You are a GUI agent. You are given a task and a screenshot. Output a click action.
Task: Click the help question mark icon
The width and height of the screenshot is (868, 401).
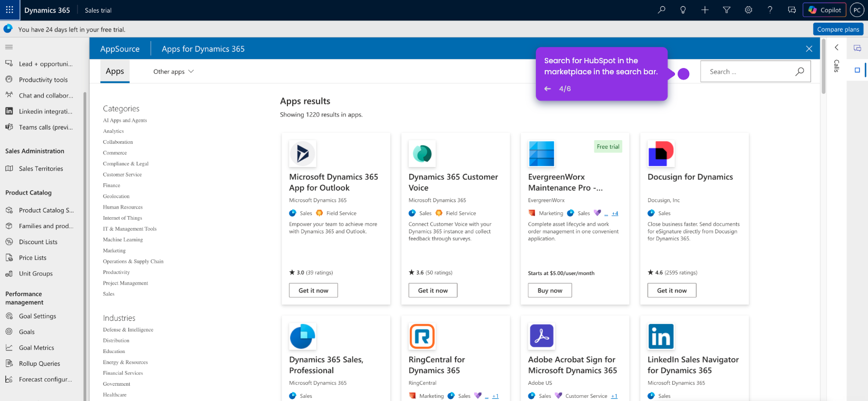coord(770,10)
